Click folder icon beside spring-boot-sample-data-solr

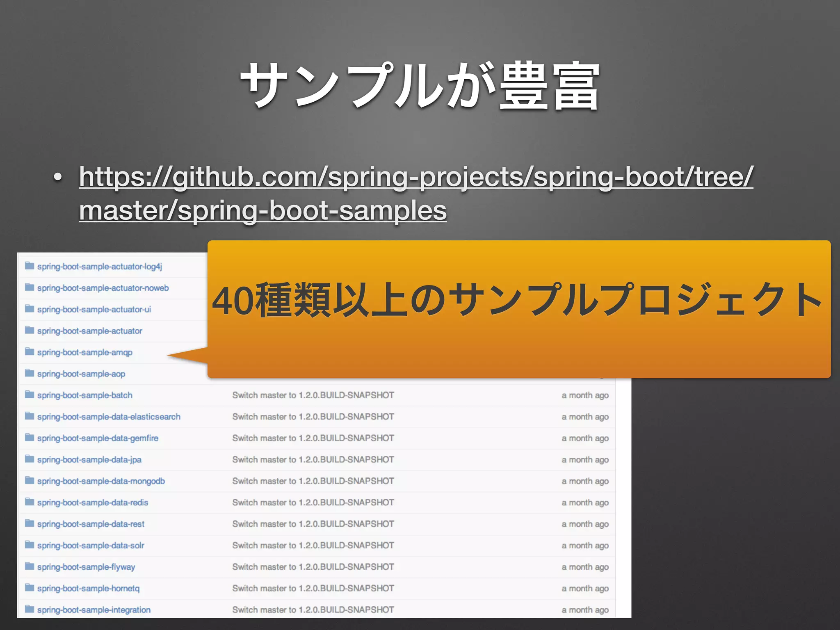tap(30, 545)
